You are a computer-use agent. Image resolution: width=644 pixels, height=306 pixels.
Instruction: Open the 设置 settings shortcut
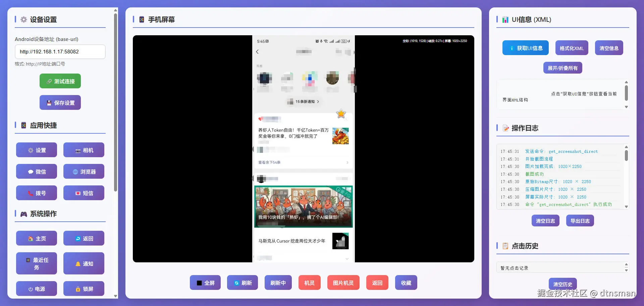pyautogui.click(x=36, y=150)
